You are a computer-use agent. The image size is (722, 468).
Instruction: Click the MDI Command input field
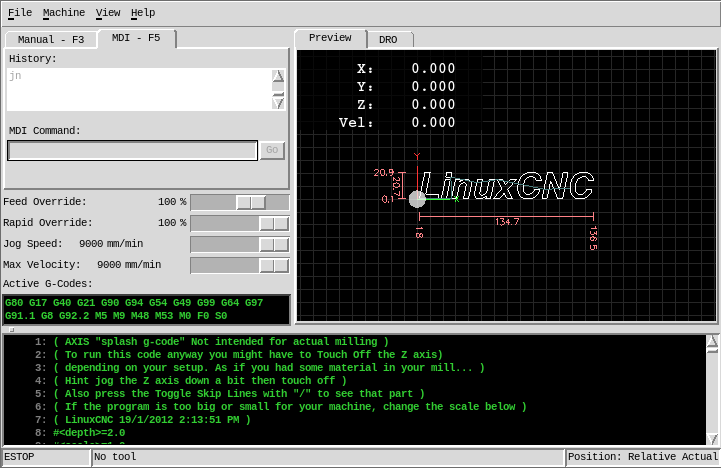133,150
